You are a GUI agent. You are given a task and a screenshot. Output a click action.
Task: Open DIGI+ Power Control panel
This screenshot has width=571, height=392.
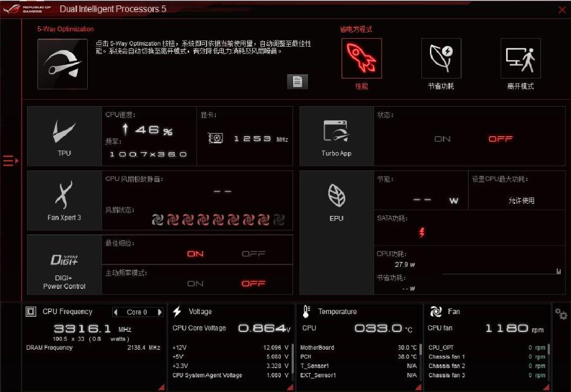(x=64, y=265)
